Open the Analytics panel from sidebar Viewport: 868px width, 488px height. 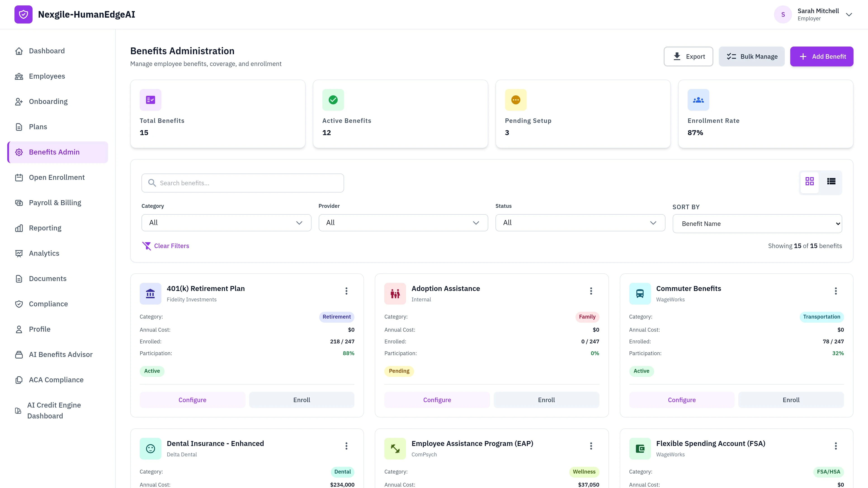tap(44, 253)
